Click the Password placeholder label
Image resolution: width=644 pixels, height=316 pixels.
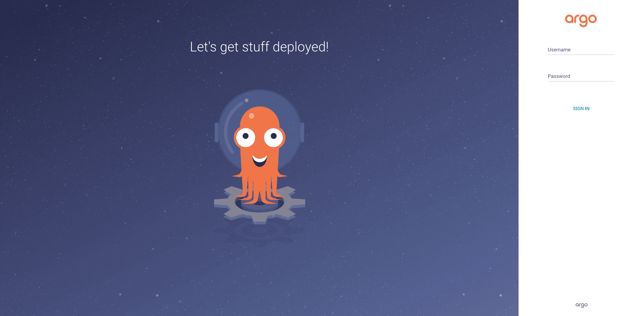click(x=558, y=76)
